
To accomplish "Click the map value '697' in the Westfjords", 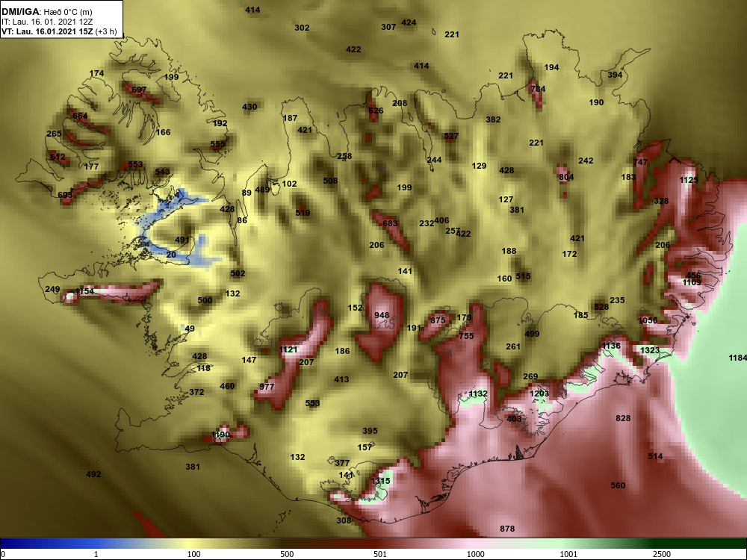I will pyautogui.click(x=139, y=90).
